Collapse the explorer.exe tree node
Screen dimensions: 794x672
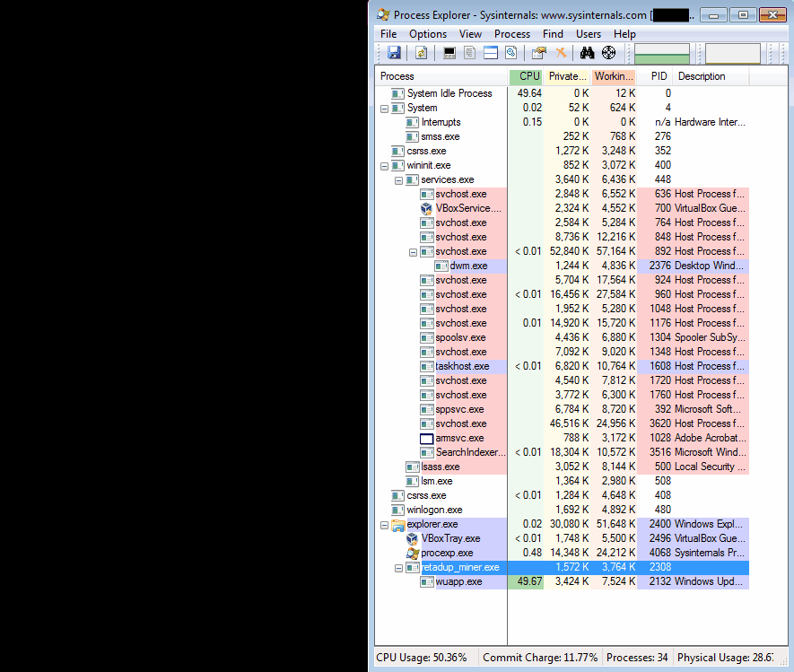[x=384, y=525]
